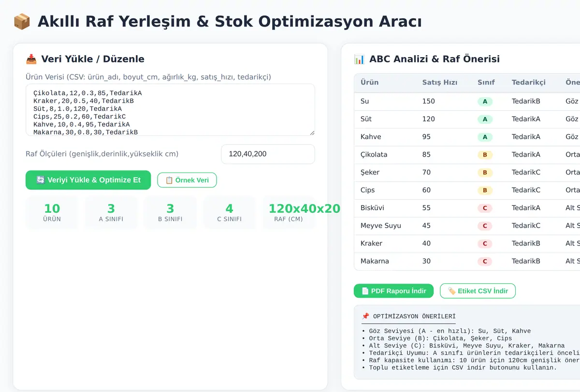Click TedarikC in the Şeker row
Screen dimensions: 580x392
526,173
